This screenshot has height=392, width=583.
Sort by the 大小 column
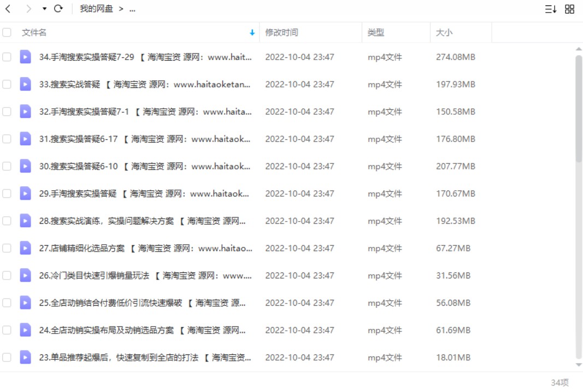tap(444, 32)
